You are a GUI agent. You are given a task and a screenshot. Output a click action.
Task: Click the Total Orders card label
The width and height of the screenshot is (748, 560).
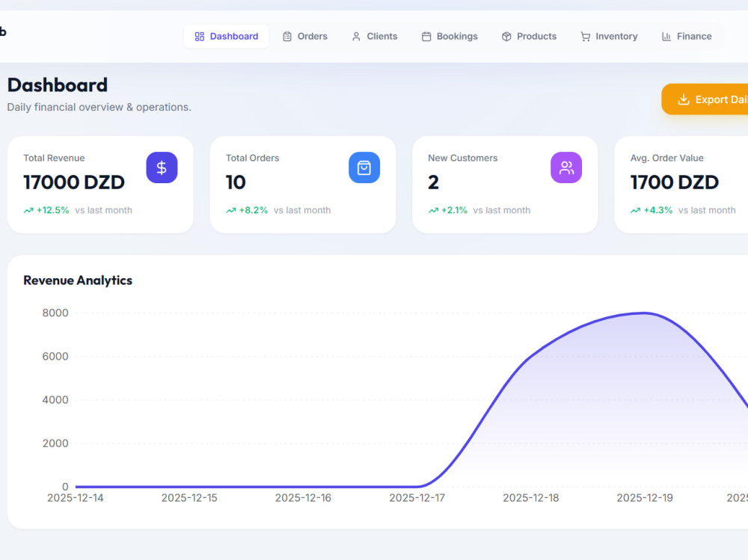click(x=252, y=158)
